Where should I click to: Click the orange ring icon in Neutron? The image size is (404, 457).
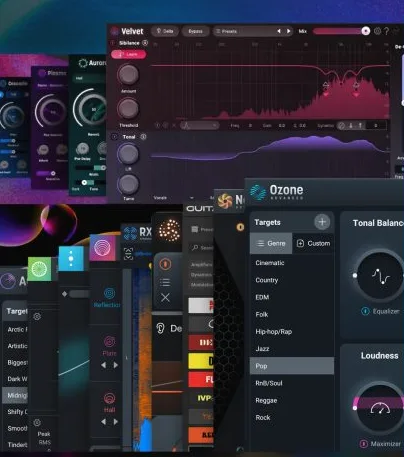(240, 227)
